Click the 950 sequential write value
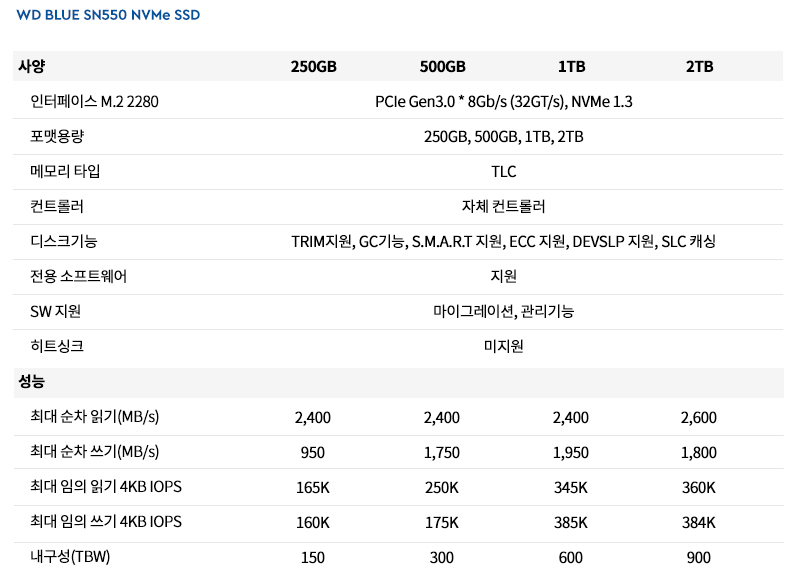 coord(312,453)
